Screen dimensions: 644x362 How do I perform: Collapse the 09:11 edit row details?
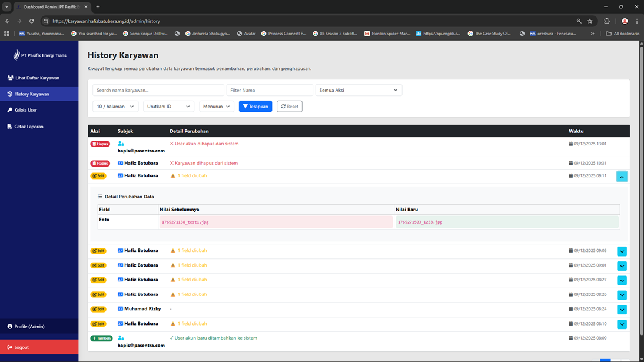pyautogui.click(x=622, y=177)
